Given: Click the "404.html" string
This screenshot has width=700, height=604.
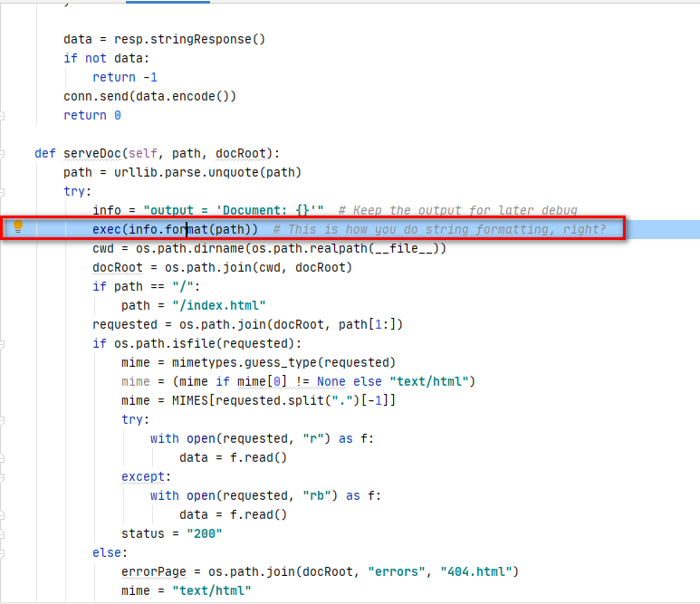Looking at the screenshot, I should (476, 572).
